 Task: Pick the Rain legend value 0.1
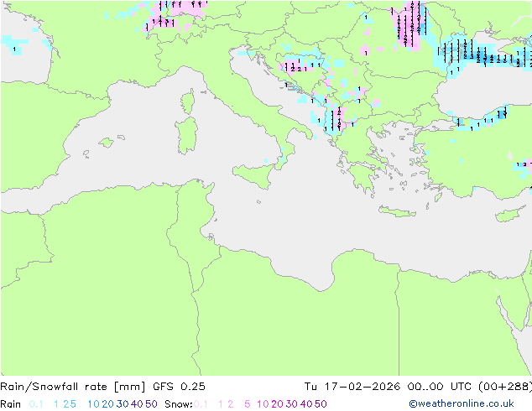[x=36, y=404]
